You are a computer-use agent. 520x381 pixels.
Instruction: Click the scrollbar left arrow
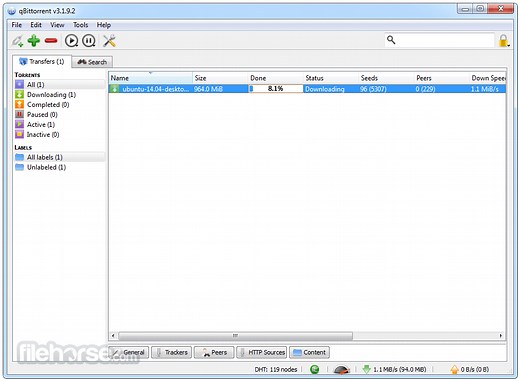pos(113,335)
